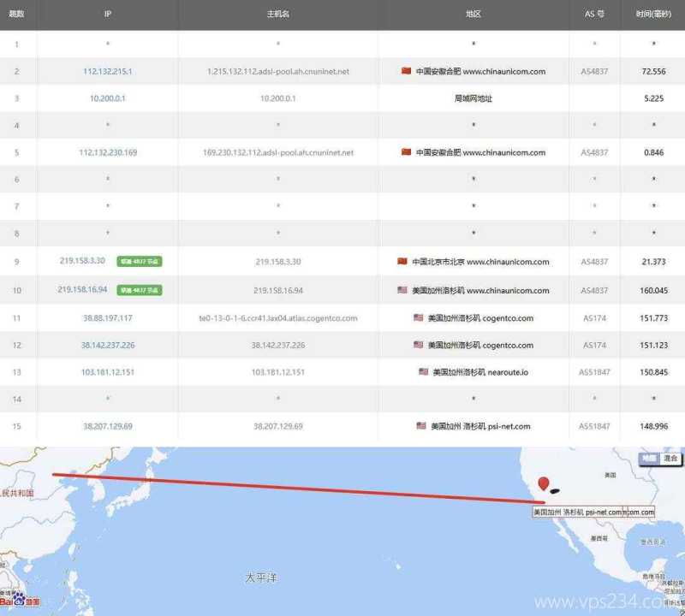Click the US flag in hop 15 row

pyautogui.click(x=421, y=425)
